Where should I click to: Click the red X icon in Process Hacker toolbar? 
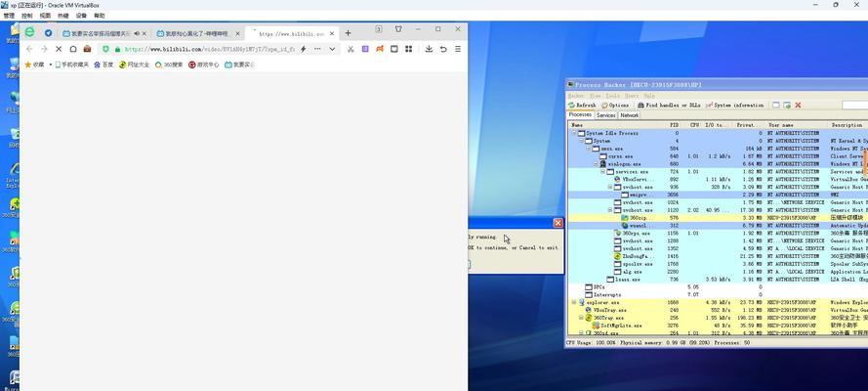(x=798, y=105)
